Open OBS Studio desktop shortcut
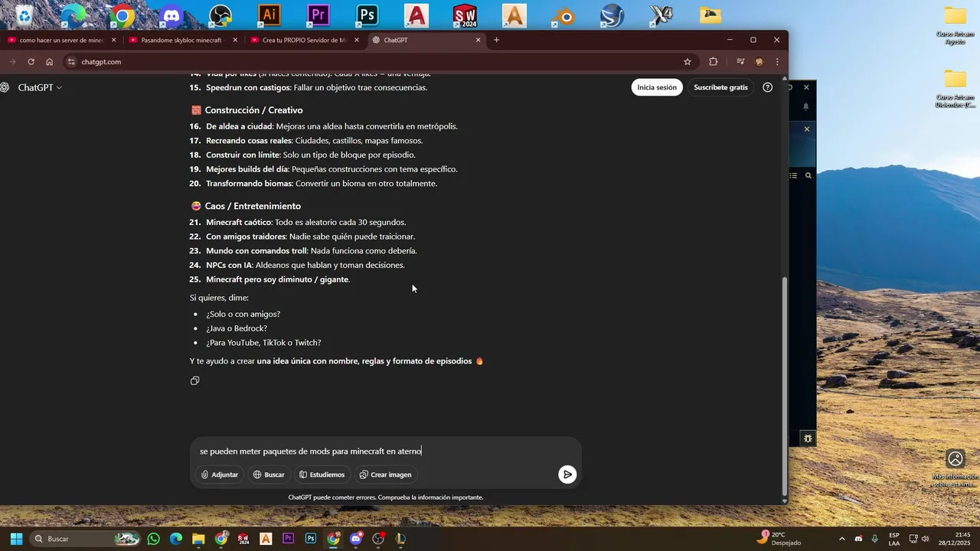This screenshot has width=980, height=551. [220, 15]
